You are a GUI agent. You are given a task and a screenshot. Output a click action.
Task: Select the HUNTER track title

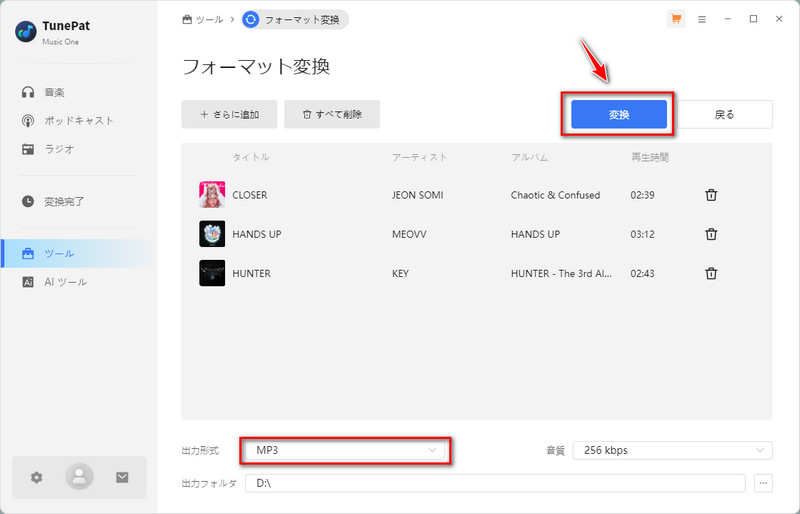pyautogui.click(x=252, y=274)
